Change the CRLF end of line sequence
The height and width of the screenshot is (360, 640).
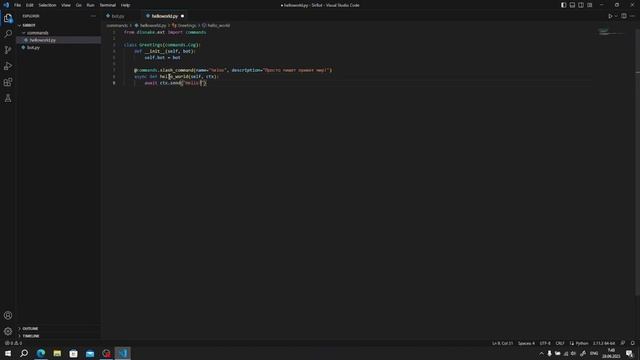(560, 343)
